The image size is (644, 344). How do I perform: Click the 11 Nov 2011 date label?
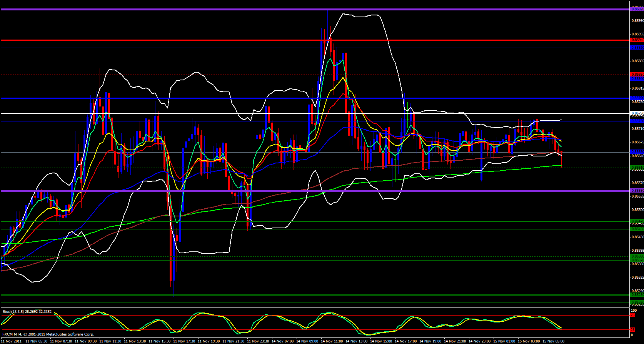(x=12, y=341)
